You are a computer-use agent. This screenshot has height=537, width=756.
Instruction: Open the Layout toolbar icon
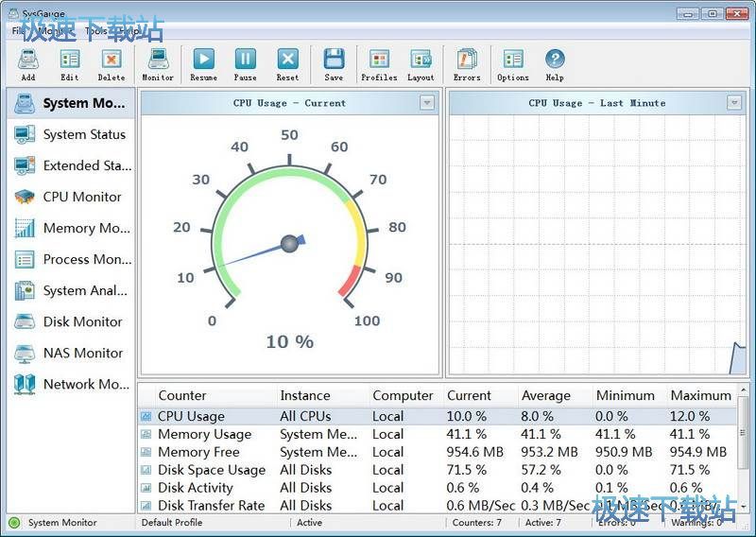(x=421, y=61)
